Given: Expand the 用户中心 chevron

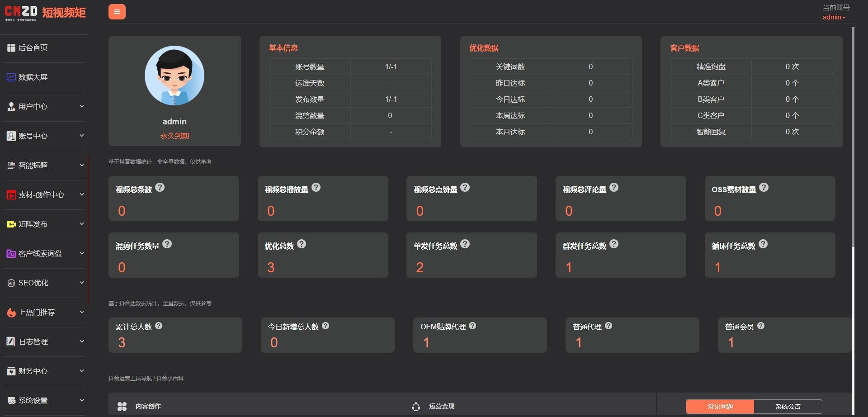Looking at the screenshot, I should (x=82, y=106).
